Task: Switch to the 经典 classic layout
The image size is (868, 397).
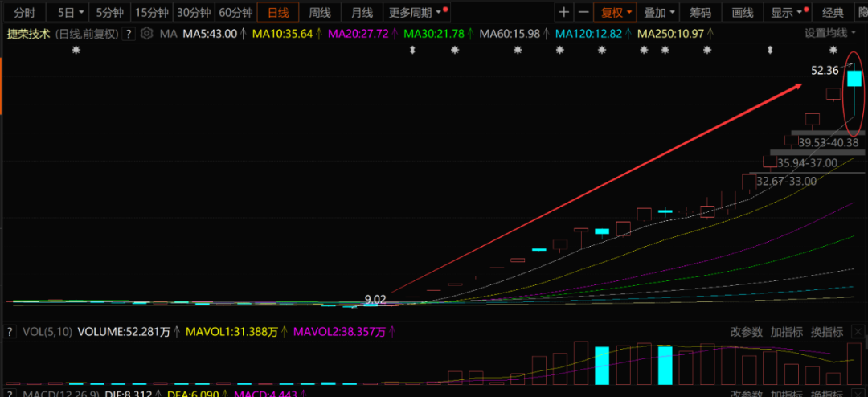Action: (x=833, y=12)
